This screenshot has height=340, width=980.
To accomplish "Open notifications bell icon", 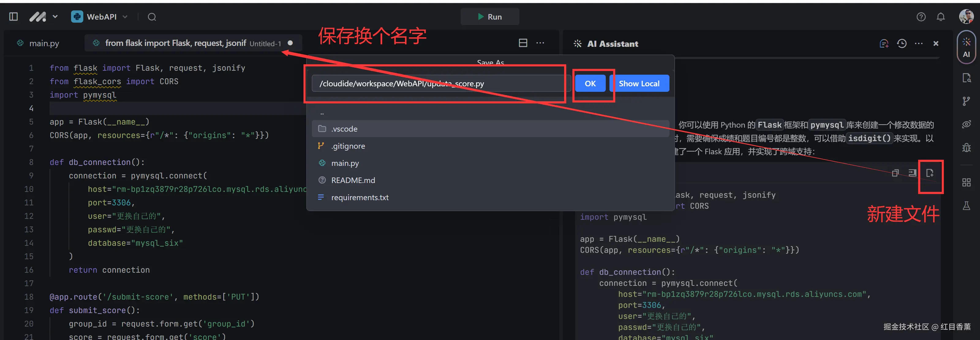I will (x=940, y=17).
